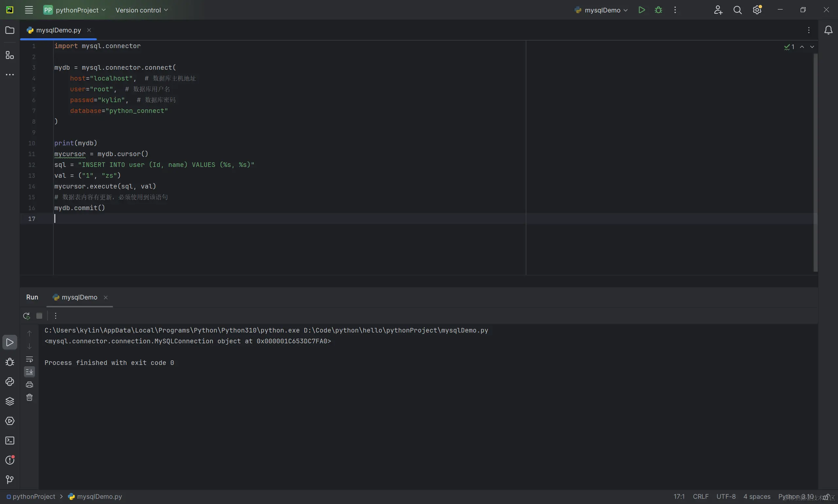Click the UTF-8 encoding status widget
This screenshot has height=504, width=838.
[x=726, y=496]
